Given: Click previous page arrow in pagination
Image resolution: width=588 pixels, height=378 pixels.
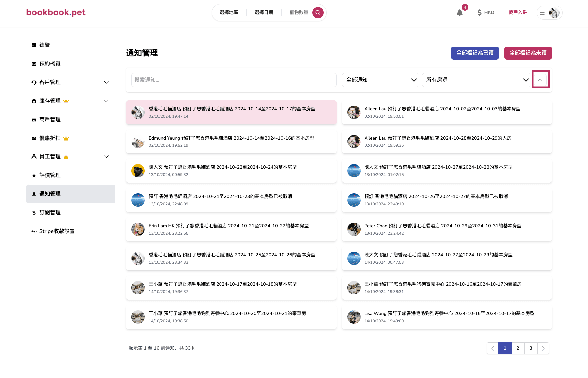Looking at the screenshot, I should pyautogui.click(x=493, y=348).
